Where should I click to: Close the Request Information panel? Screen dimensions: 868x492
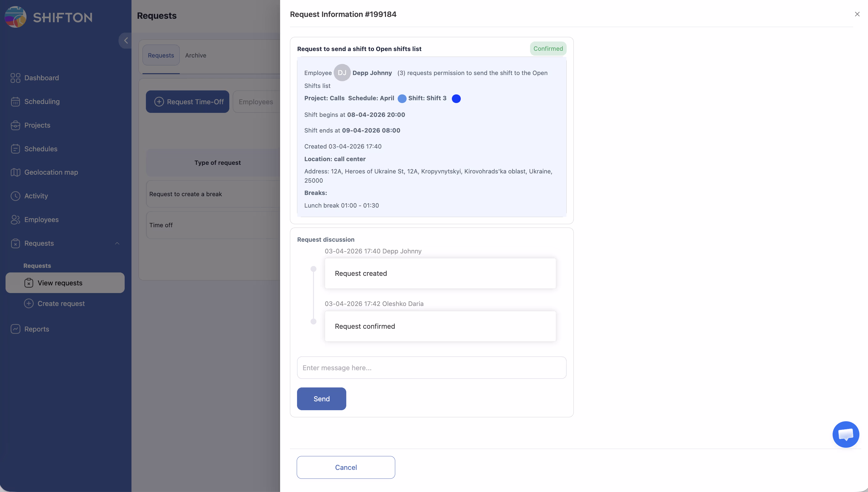[857, 14]
